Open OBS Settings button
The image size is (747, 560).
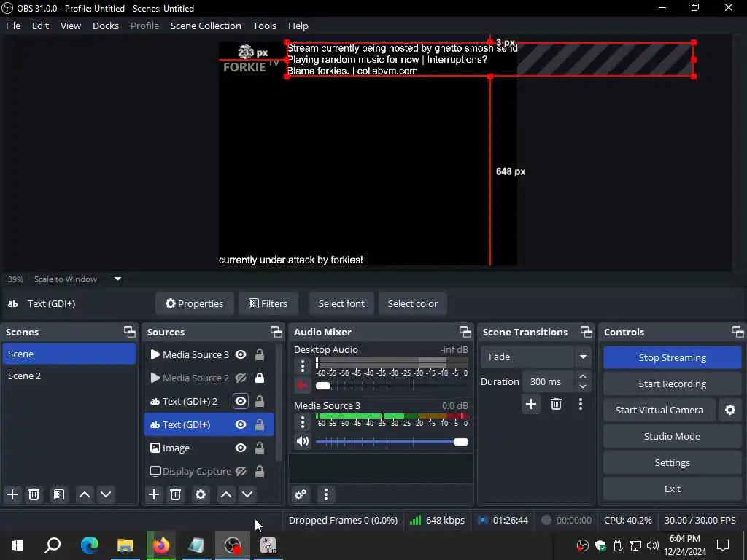click(x=672, y=462)
